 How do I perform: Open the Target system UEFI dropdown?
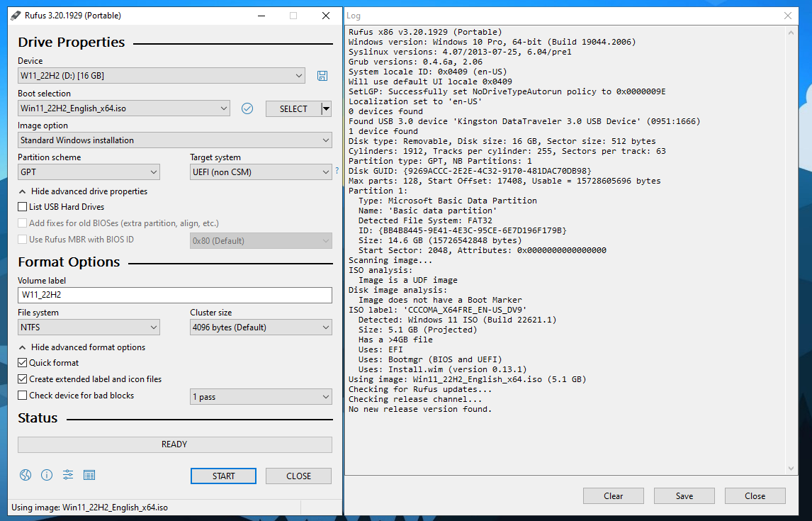(x=261, y=172)
